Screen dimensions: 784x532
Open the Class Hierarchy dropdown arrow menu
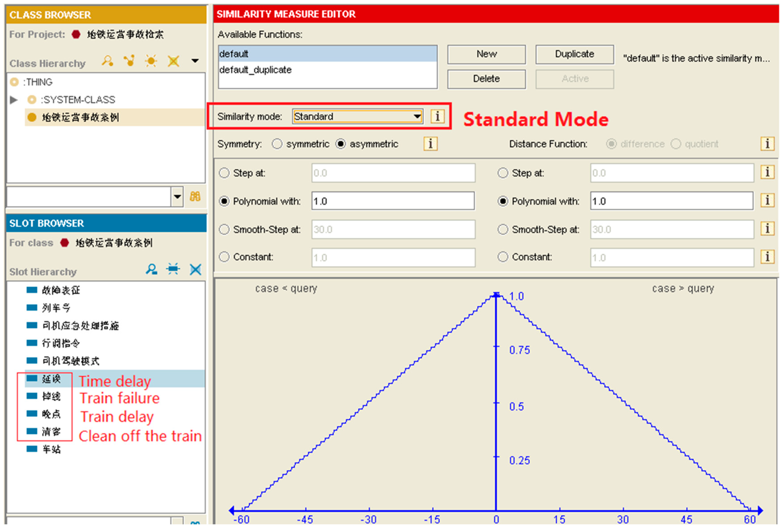[x=195, y=61]
